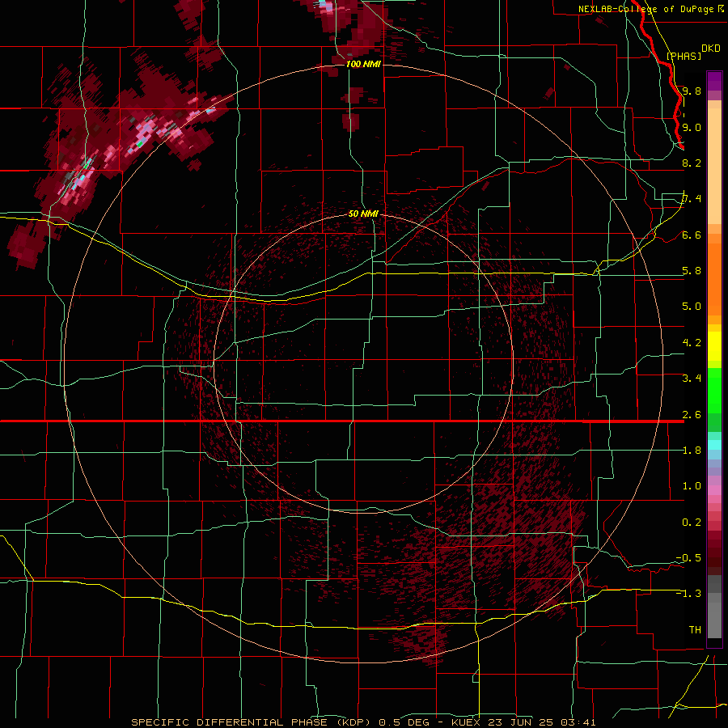Click the 5.8 color scale value
Viewport: 728px width, 728px height.
pyautogui.click(x=692, y=271)
